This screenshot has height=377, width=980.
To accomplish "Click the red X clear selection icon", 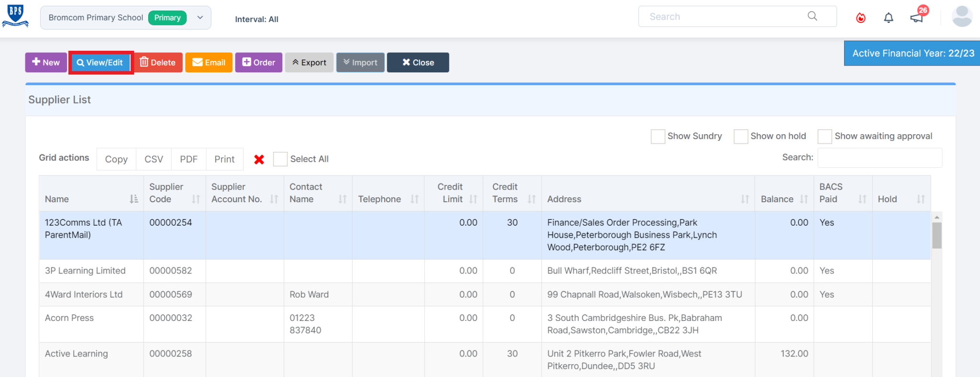I will click(x=259, y=160).
